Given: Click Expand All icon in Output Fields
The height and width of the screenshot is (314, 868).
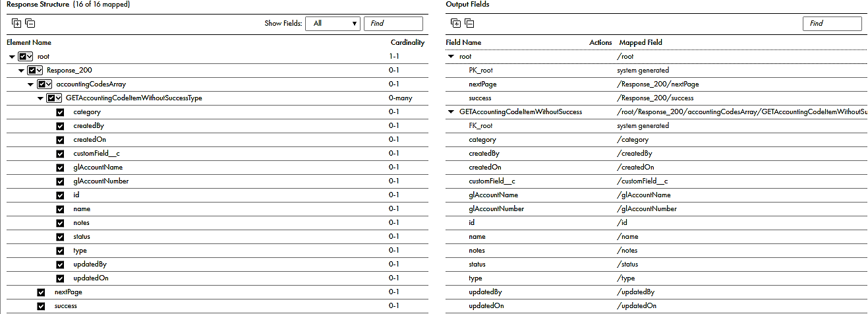Looking at the screenshot, I should point(455,23).
